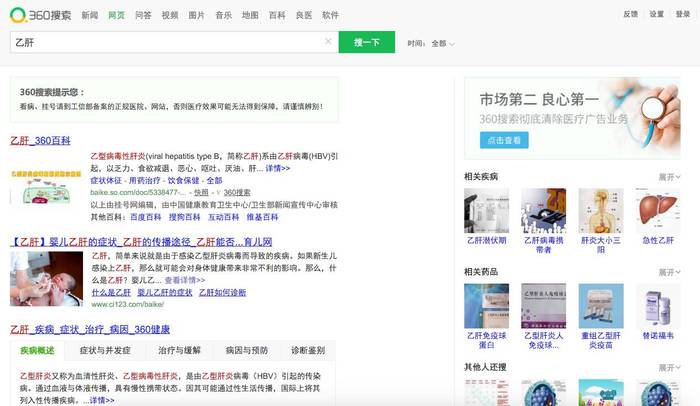Open the 搜狗百科 link
700x406 pixels.
pyautogui.click(x=184, y=217)
